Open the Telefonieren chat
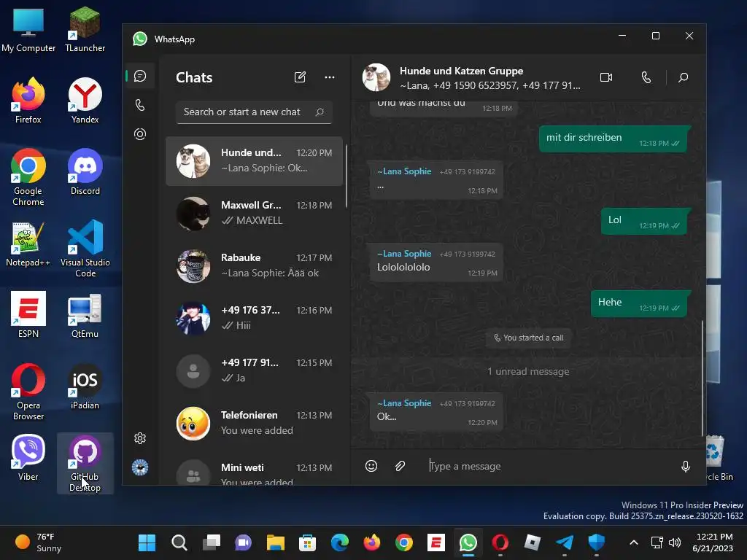 (x=254, y=423)
